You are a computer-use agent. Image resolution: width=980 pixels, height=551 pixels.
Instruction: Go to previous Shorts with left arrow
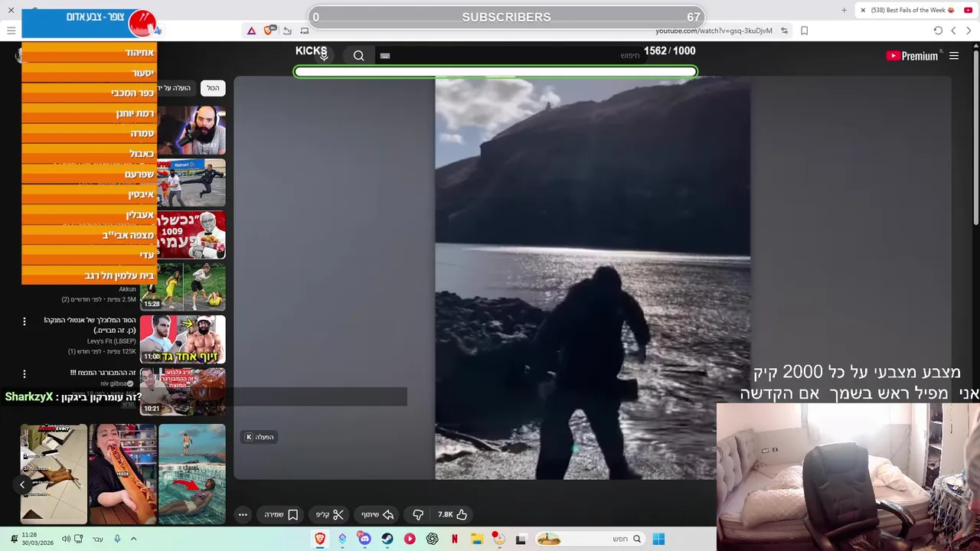[22, 484]
